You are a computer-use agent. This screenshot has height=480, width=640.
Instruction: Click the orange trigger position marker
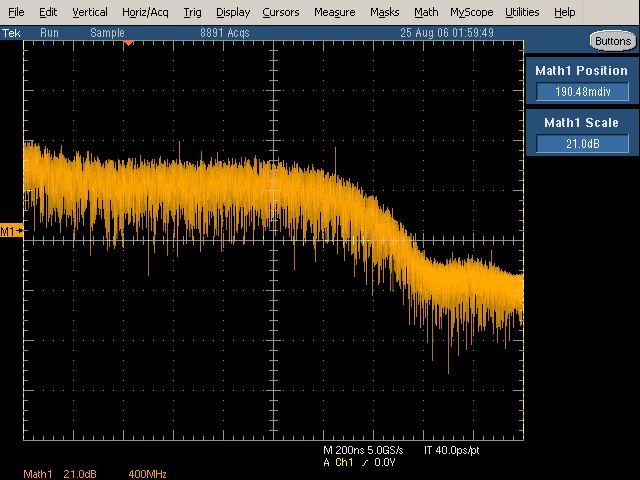[128, 42]
